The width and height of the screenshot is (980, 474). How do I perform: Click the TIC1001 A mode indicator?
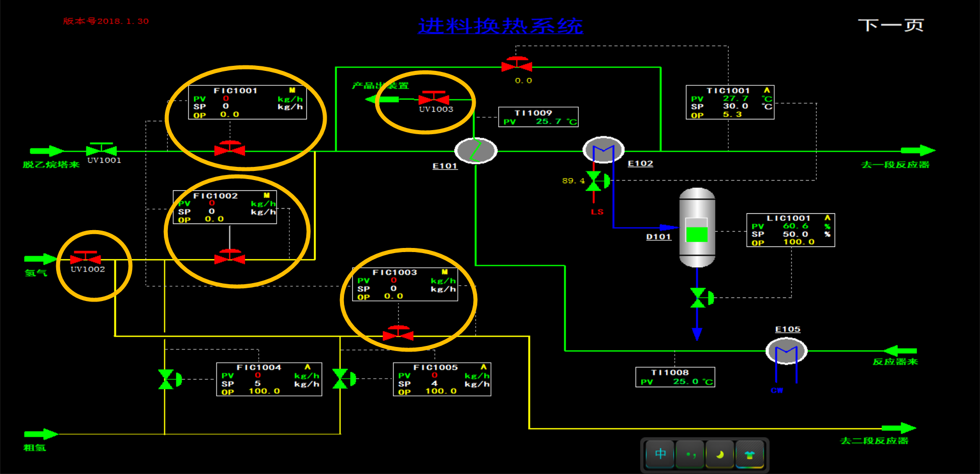(767, 90)
